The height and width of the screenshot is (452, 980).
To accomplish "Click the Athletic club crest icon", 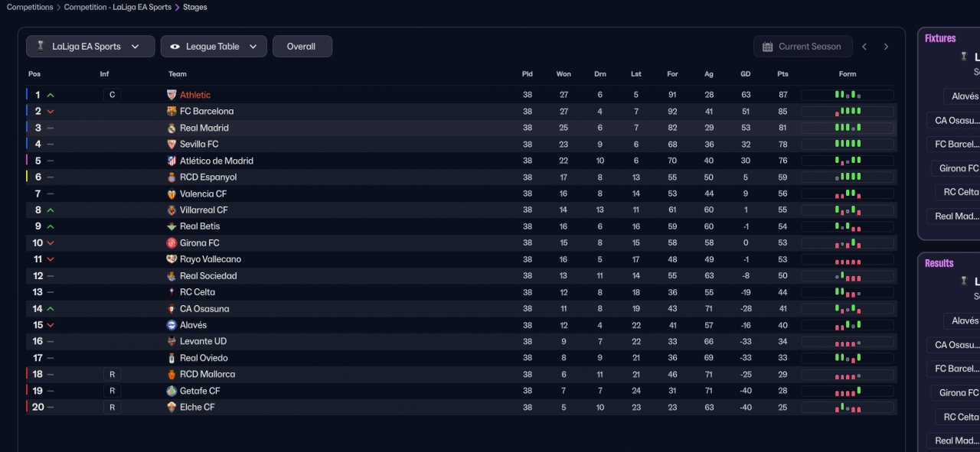I will coord(171,95).
